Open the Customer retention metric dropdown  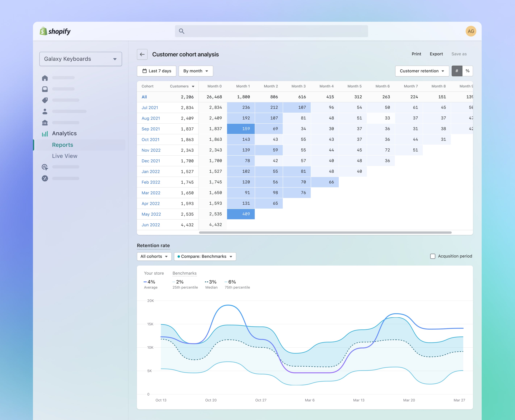422,71
